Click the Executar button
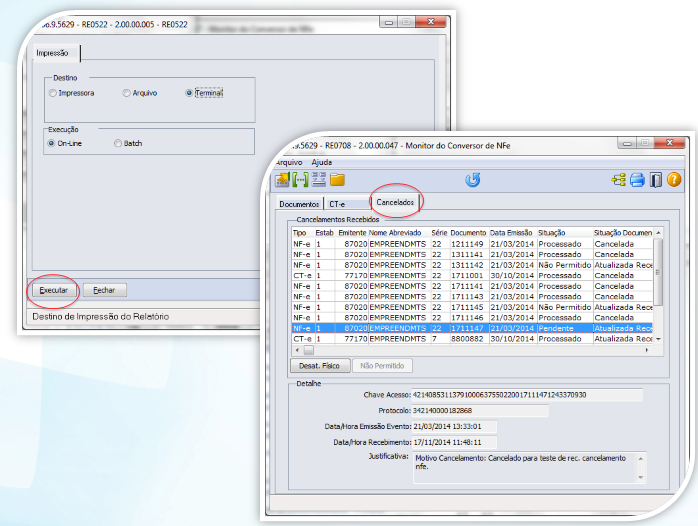This screenshot has height=526, width=698. point(53,290)
